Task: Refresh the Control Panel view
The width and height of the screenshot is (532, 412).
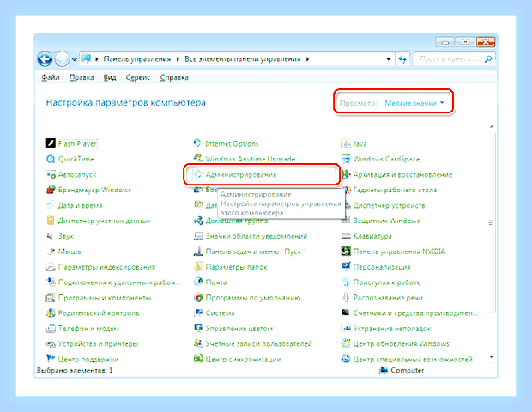Action: point(402,59)
